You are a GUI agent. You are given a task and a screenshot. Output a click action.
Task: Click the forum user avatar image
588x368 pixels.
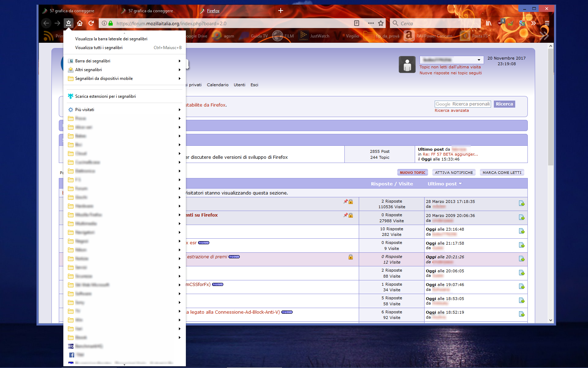tap(407, 64)
